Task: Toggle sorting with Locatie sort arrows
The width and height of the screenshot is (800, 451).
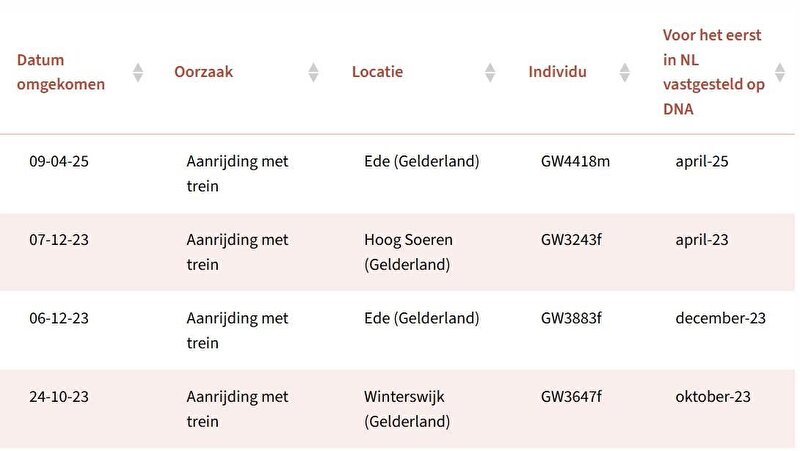Action: click(x=490, y=72)
